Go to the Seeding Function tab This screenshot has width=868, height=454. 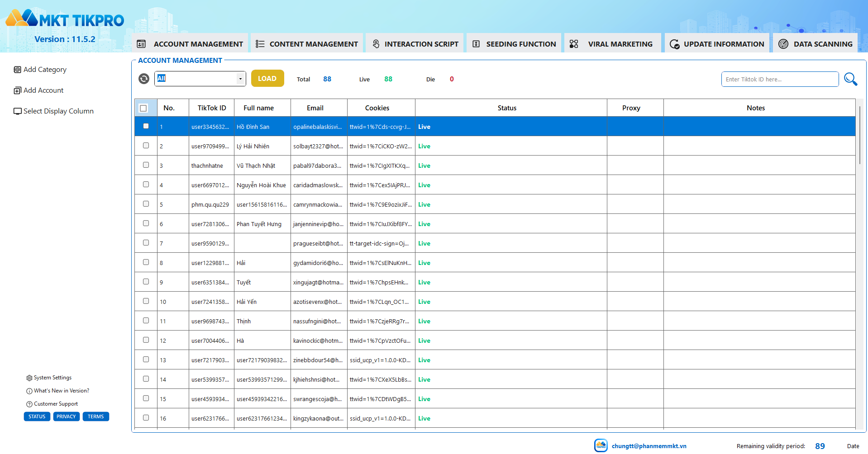click(514, 43)
